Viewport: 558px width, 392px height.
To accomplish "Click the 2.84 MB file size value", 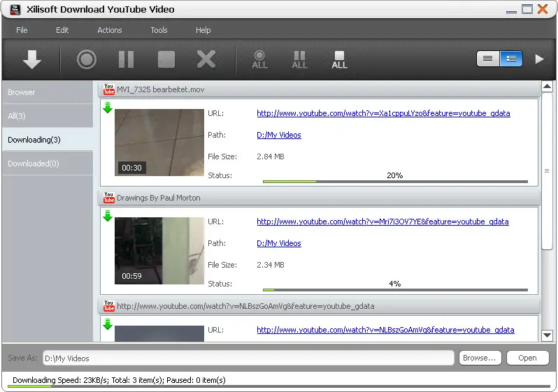I will coord(271,157).
